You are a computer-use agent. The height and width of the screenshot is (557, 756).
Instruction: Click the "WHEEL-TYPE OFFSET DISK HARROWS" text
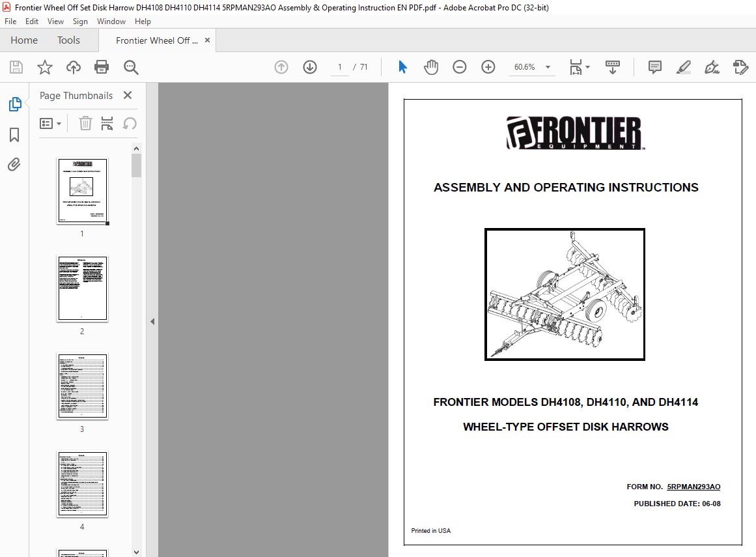point(566,427)
